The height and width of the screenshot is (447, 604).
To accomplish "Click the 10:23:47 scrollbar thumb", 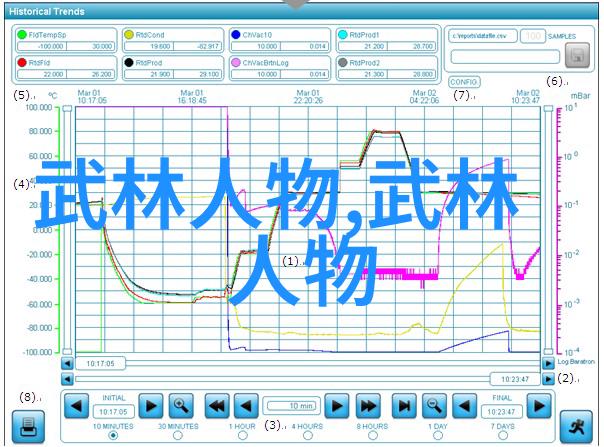I will click(x=515, y=380).
